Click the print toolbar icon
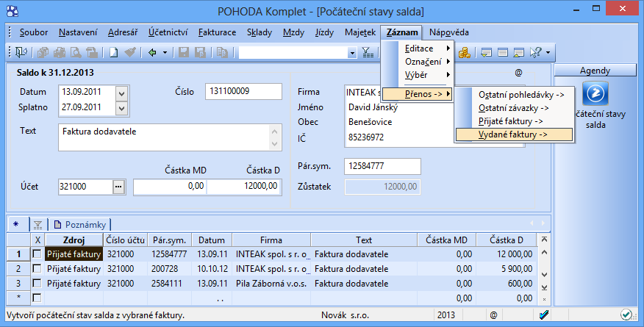Image resolution: width=644 pixels, height=327 pixels. (60, 52)
